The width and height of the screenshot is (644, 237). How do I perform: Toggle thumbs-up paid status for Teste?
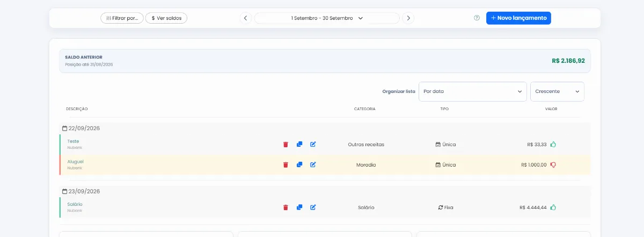(553, 144)
